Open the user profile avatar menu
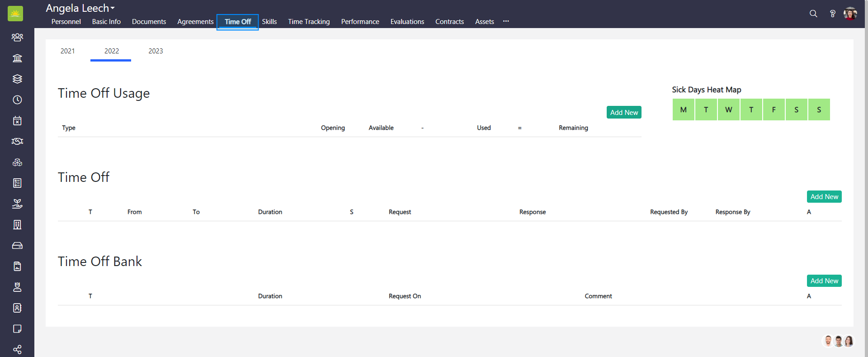868x357 pixels. (850, 14)
